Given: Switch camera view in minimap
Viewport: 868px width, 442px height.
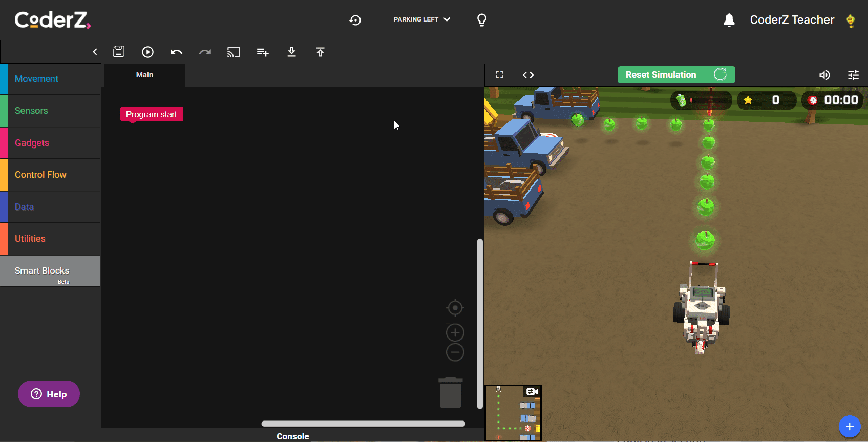Looking at the screenshot, I should 532,392.
